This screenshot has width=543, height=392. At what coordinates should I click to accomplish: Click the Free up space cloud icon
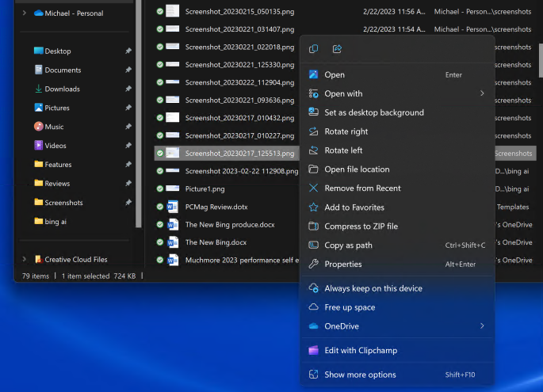point(314,307)
